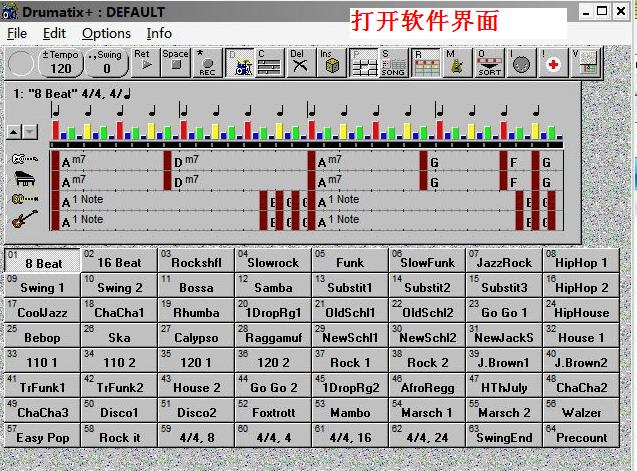Click the down arrow above track icons
Screen dimensions: 637x471
(30, 131)
